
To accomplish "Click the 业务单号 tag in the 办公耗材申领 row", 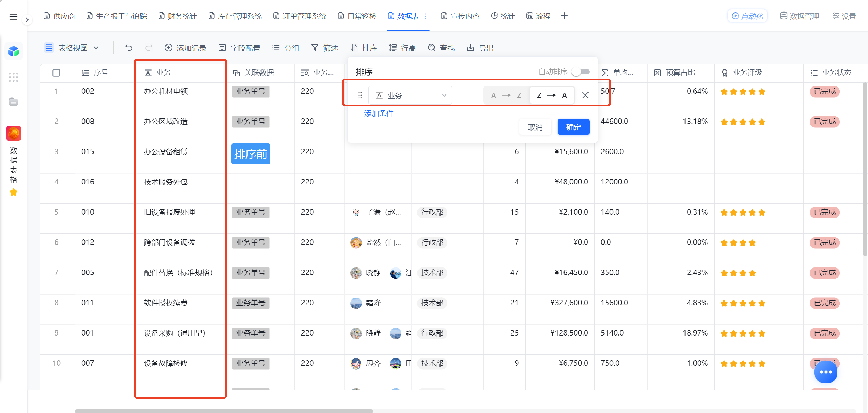I will click(x=251, y=91).
